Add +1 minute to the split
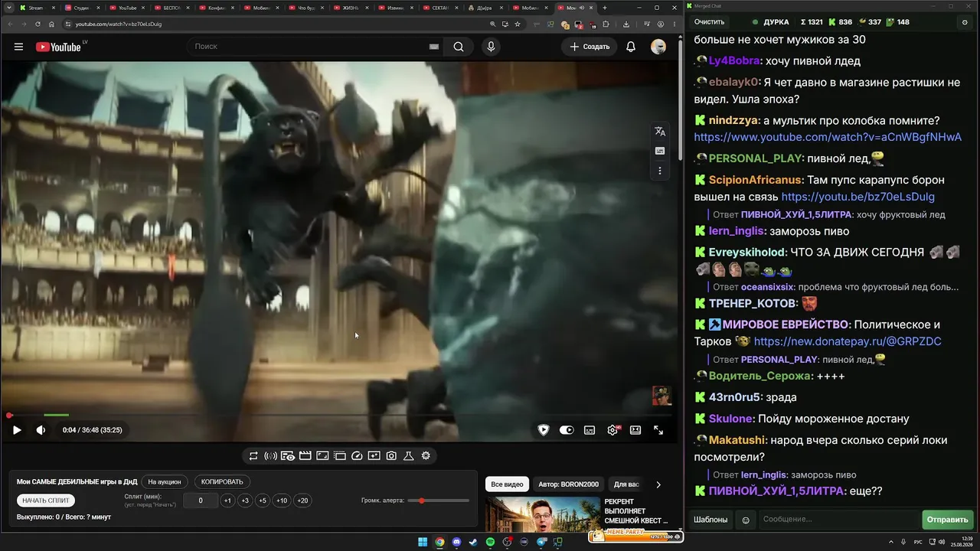980x551 pixels. (227, 500)
